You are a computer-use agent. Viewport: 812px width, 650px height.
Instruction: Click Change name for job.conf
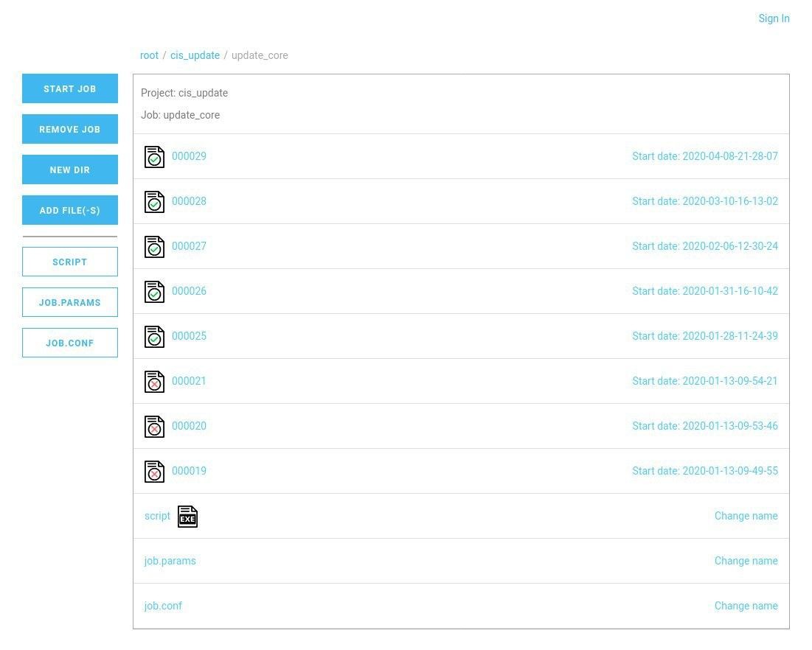pyautogui.click(x=746, y=606)
